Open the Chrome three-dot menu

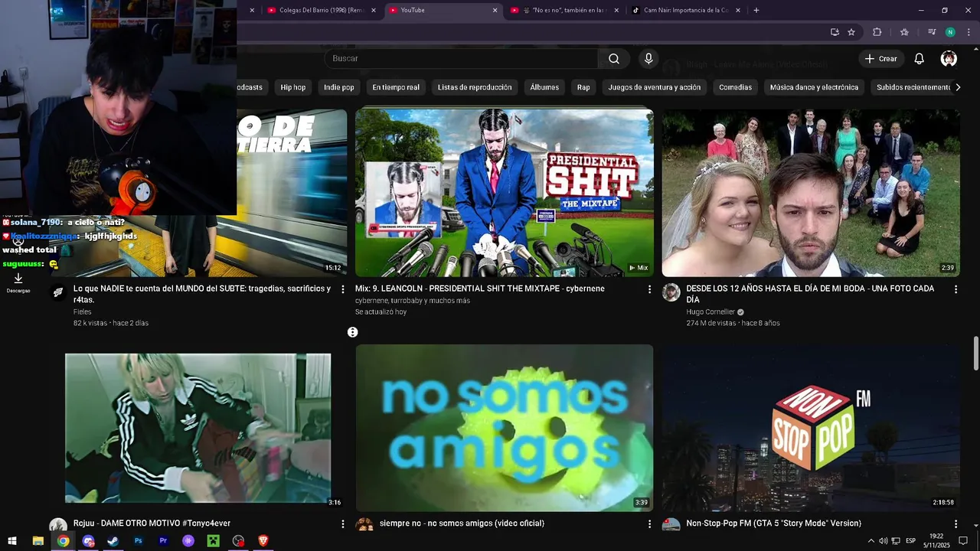[x=969, y=32]
